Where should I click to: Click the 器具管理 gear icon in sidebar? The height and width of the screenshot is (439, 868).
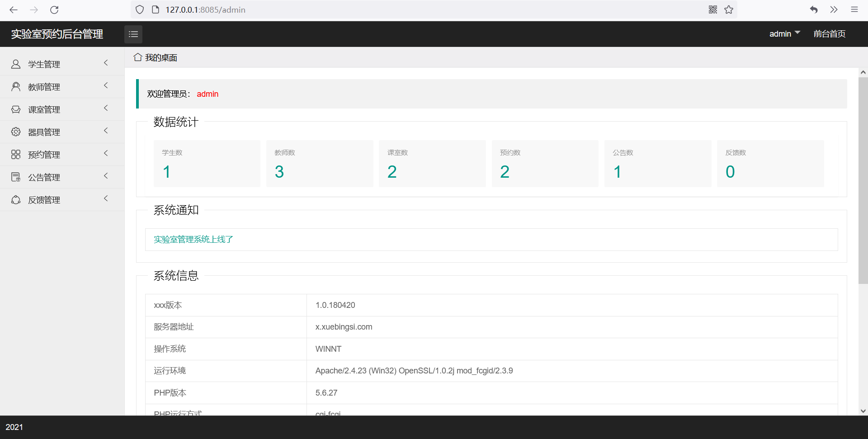[16, 132]
